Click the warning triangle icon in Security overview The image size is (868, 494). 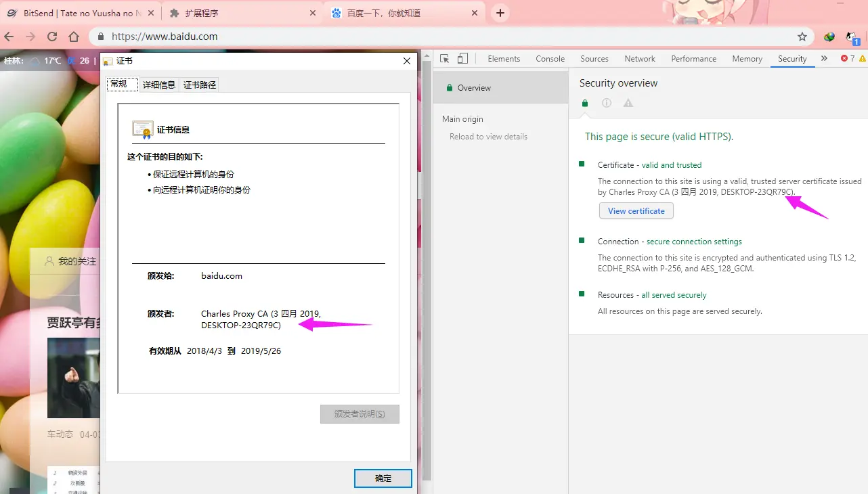click(628, 103)
